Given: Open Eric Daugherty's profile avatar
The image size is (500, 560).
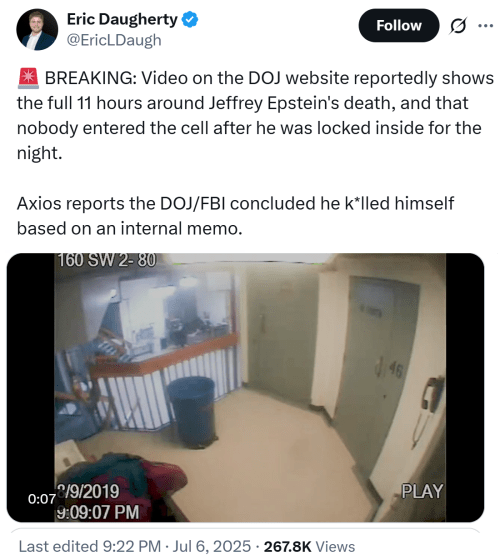Looking at the screenshot, I should (x=37, y=29).
